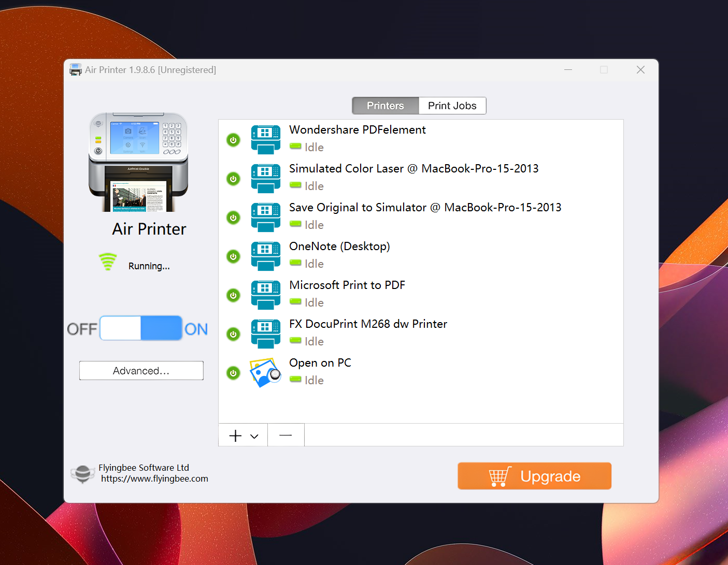Click the OneNote (Desktop) printer icon
The image size is (728, 565).
pyautogui.click(x=265, y=256)
